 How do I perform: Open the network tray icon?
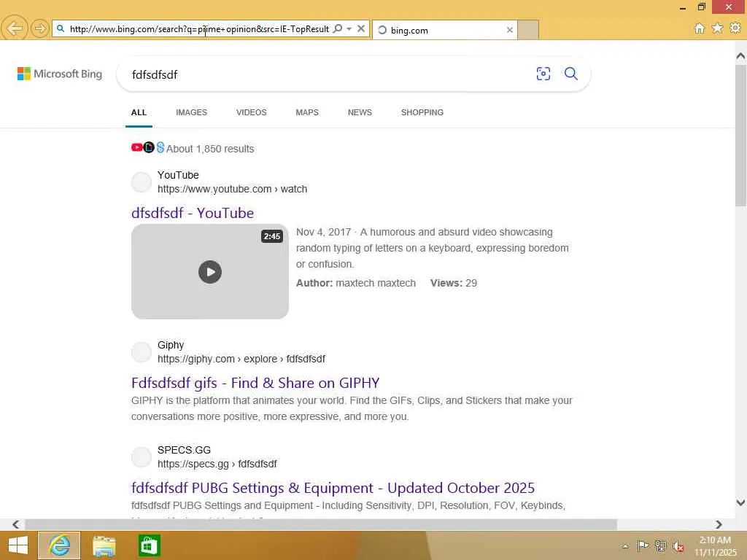click(660, 545)
